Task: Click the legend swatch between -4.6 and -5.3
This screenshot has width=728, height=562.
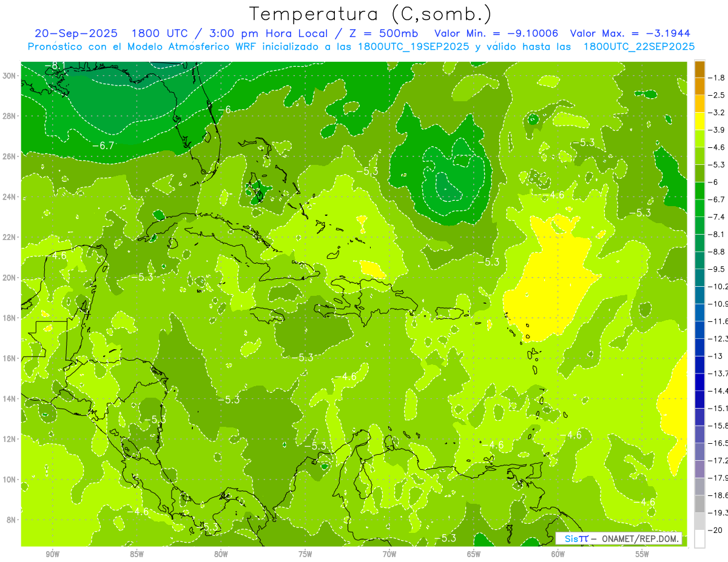Action: click(x=699, y=156)
